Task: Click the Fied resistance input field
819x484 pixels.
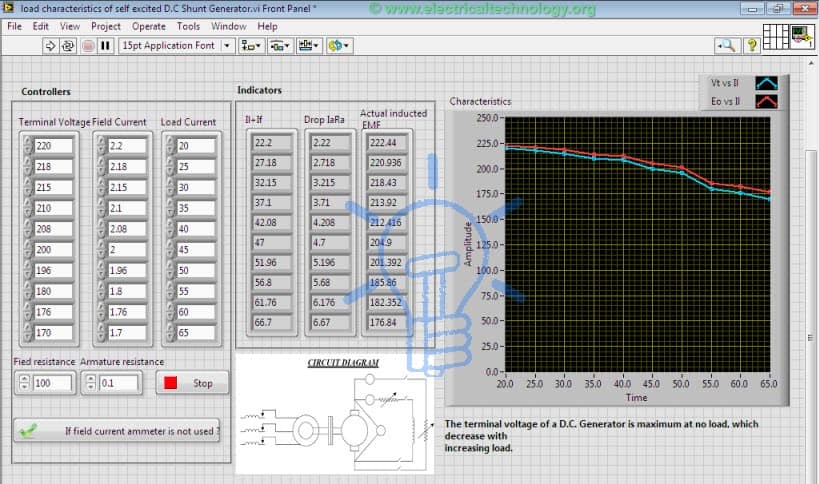Action: pyautogui.click(x=52, y=383)
